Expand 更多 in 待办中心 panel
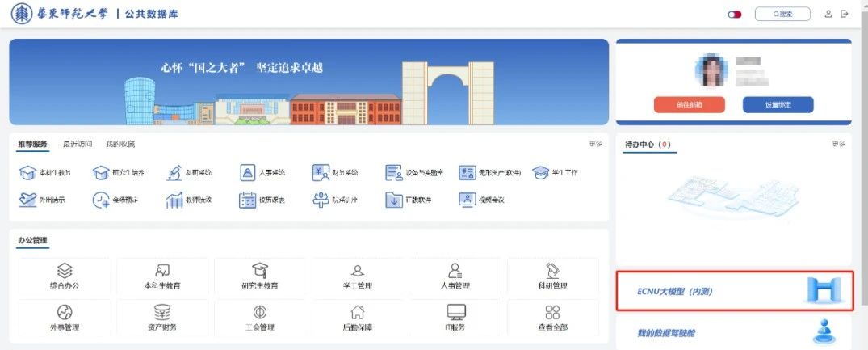868x350 pixels. tap(838, 144)
